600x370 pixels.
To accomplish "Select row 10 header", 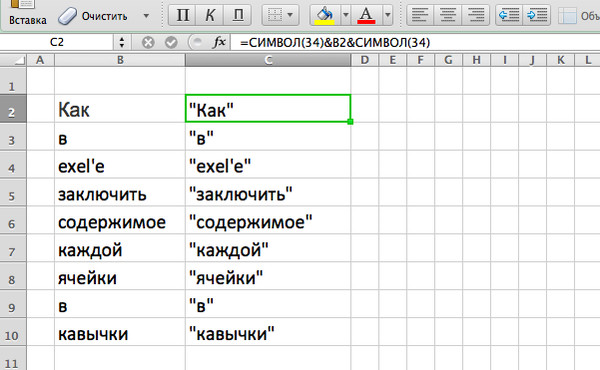I will coord(13,332).
